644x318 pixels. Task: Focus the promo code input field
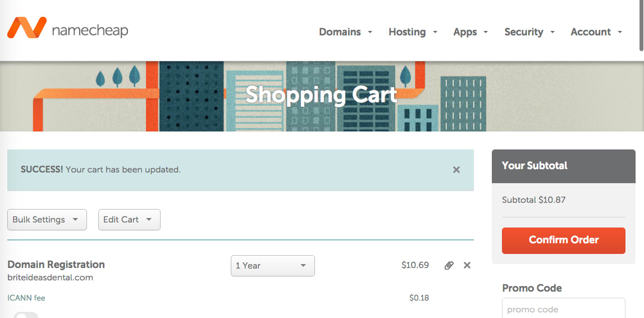coord(564,308)
